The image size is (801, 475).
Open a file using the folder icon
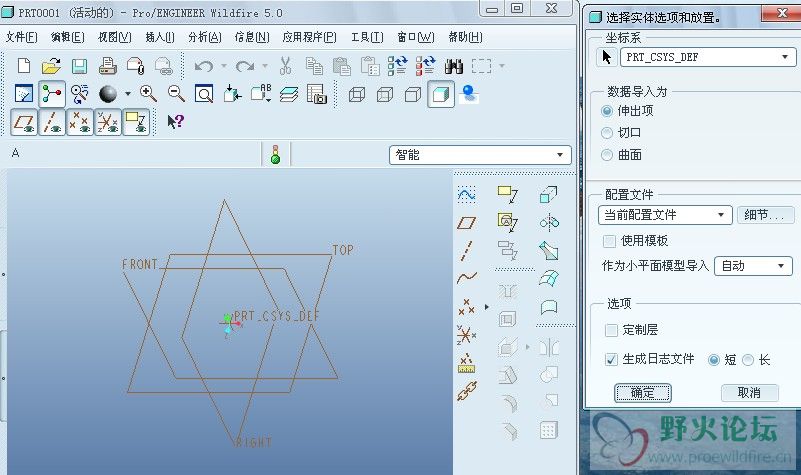click(51, 66)
